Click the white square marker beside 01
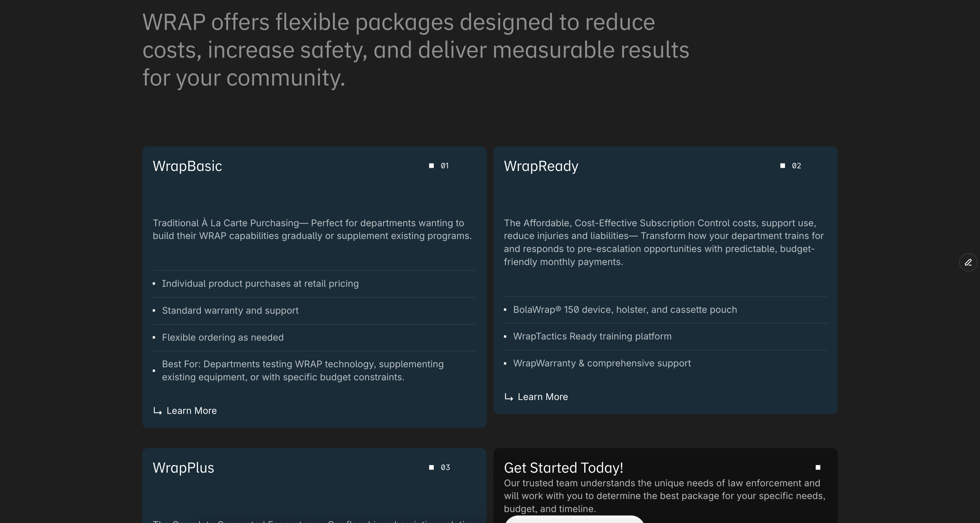980x523 pixels. pos(431,166)
